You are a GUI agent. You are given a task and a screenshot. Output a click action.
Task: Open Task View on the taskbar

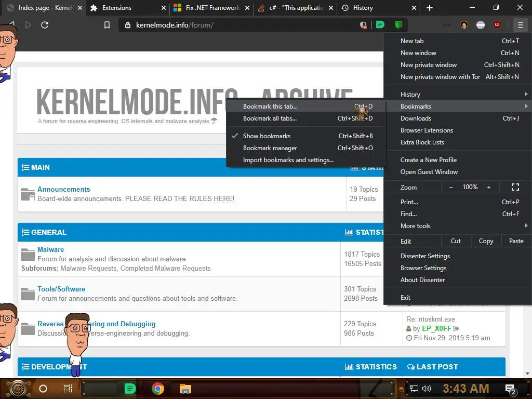pyautogui.click(x=68, y=389)
